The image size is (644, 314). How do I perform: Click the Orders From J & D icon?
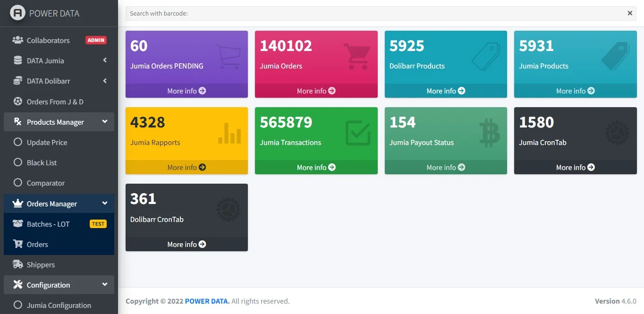(x=18, y=102)
